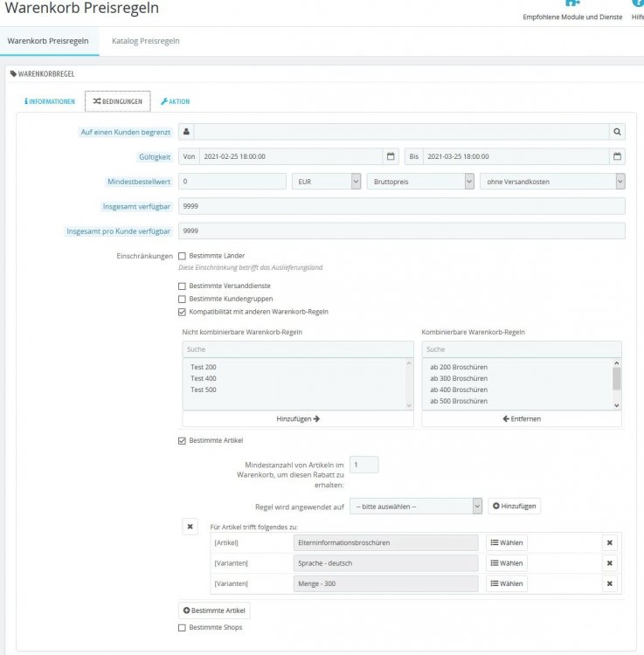This screenshot has width=644, height=655.
Task: Click Wählen for Sprache - deutsch
Action: (507, 563)
